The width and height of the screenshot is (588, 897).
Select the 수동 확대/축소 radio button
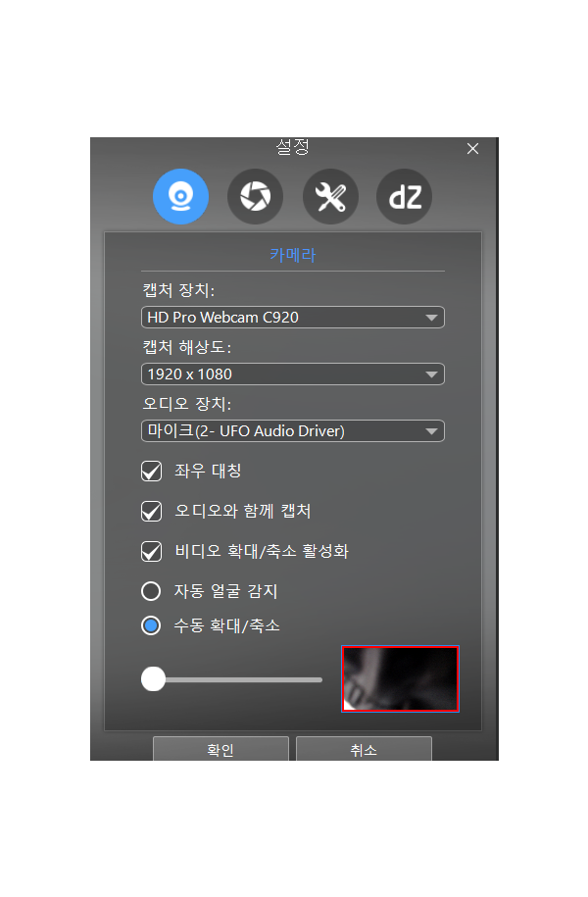(151, 625)
